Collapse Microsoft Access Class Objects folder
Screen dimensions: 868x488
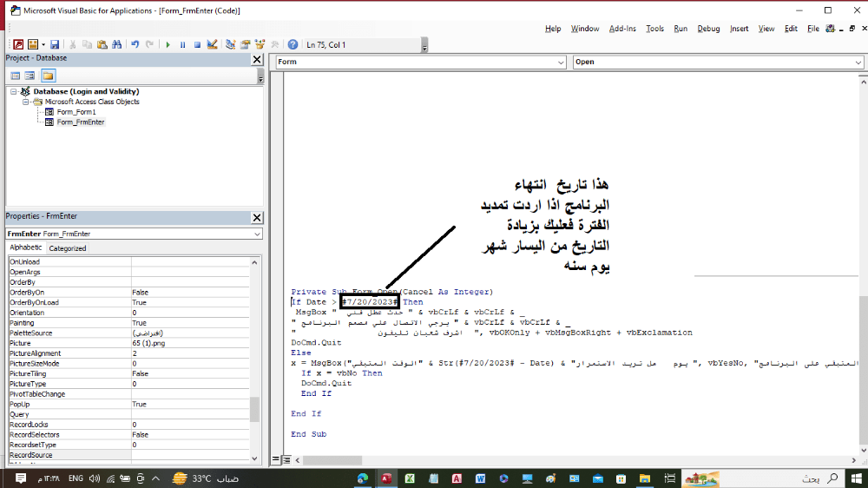click(25, 102)
